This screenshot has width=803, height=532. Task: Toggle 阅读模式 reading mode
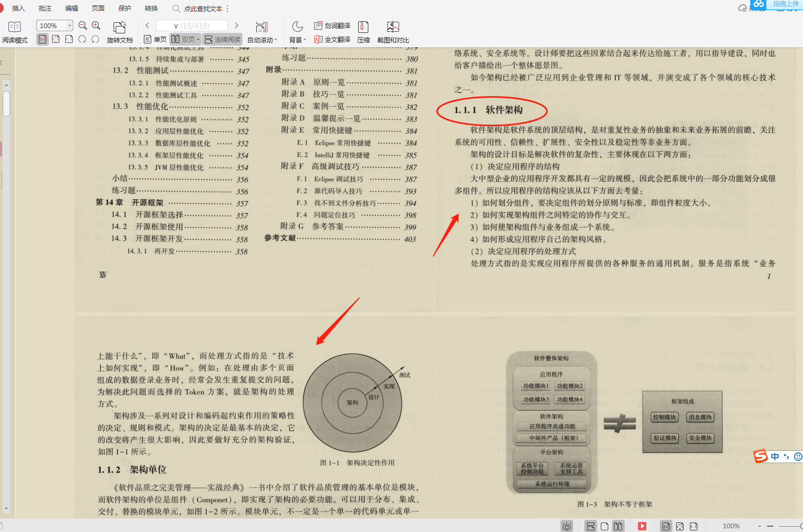pos(15,31)
